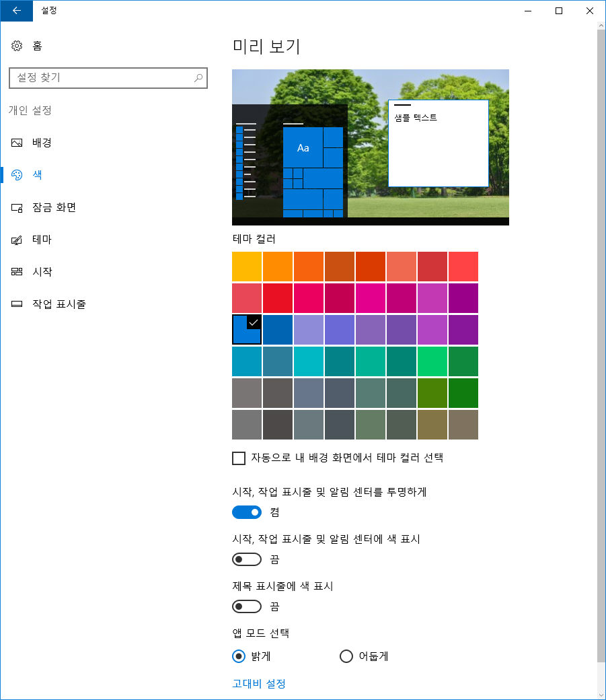
Task: Select the 어둡게 app mode radio
Action: [x=346, y=656]
